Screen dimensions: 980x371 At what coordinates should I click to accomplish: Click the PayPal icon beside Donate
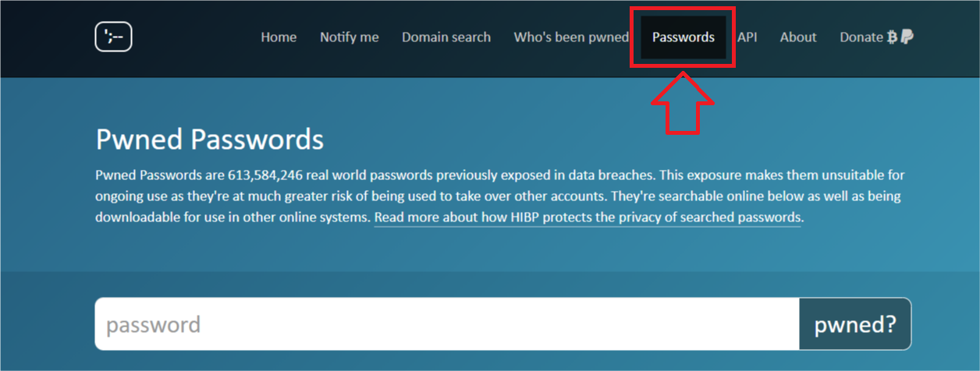tap(907, 37)
